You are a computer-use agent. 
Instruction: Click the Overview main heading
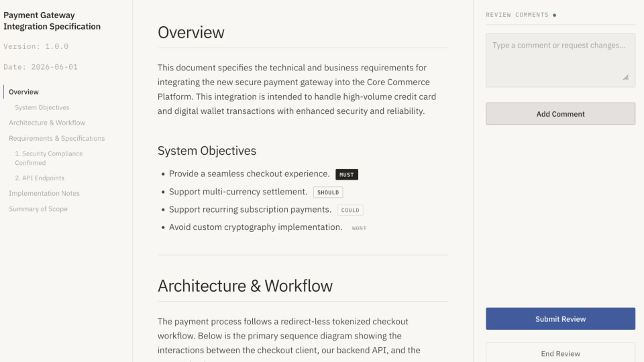(x=191, y=32)
